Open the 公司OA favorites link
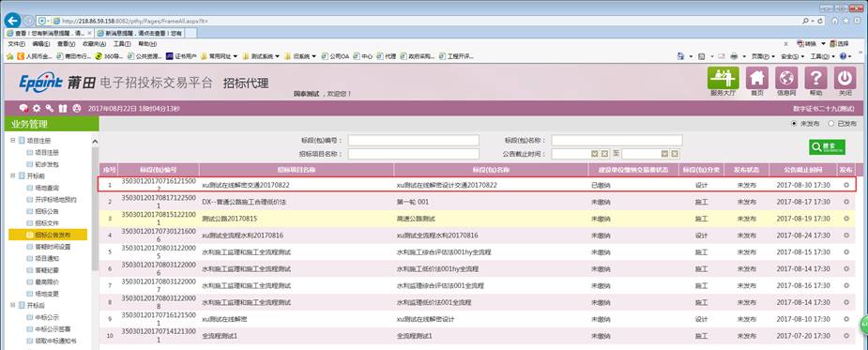 335,56
